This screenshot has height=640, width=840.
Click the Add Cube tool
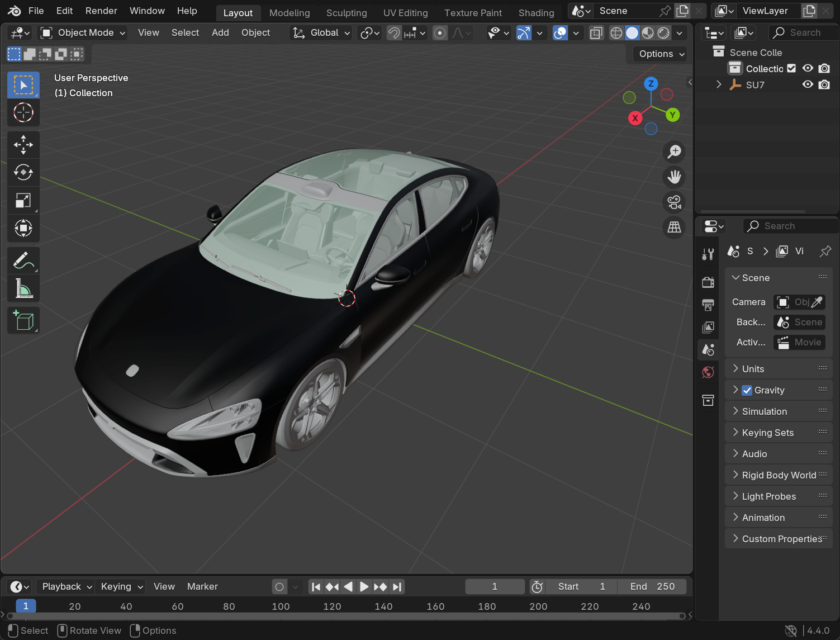tap(23, 320)
